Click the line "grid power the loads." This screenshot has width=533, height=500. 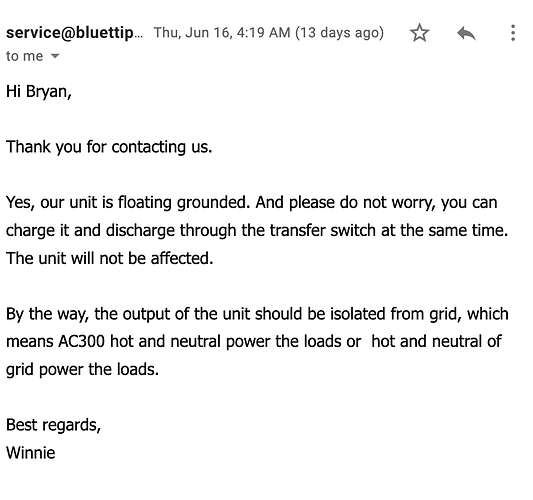click(82, 369)
